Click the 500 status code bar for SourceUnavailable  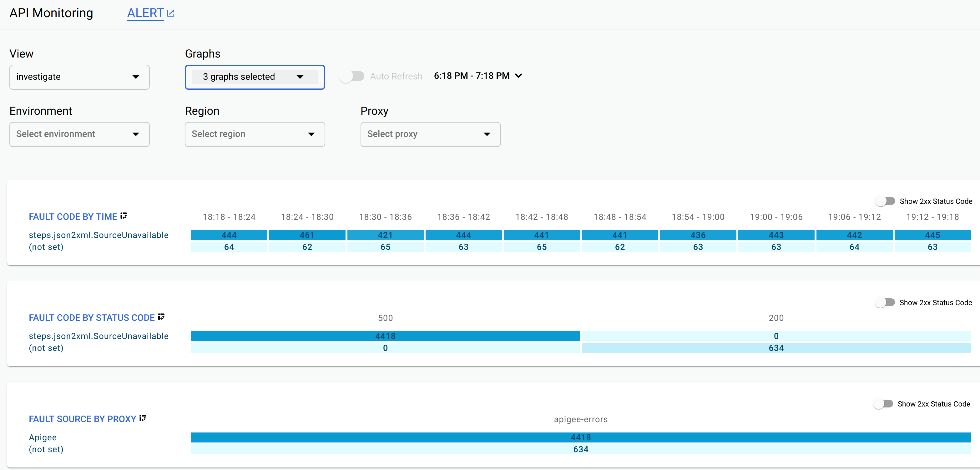tap(384, 337)
